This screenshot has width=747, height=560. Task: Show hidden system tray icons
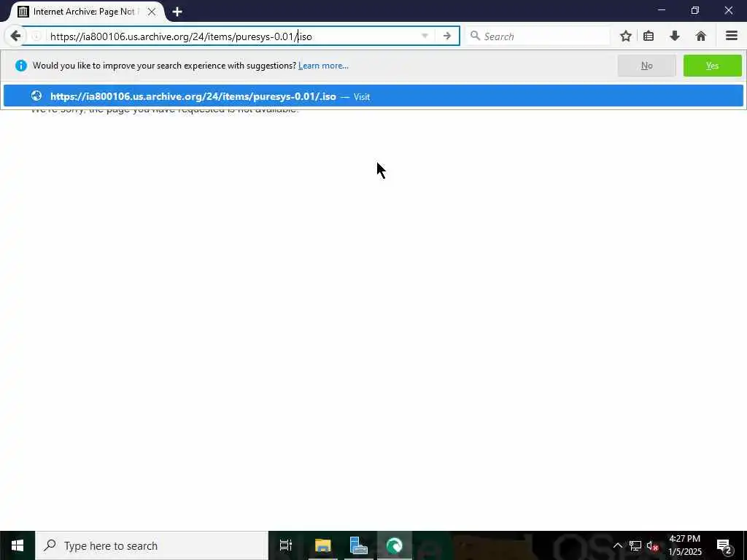(x=617, y=545)
